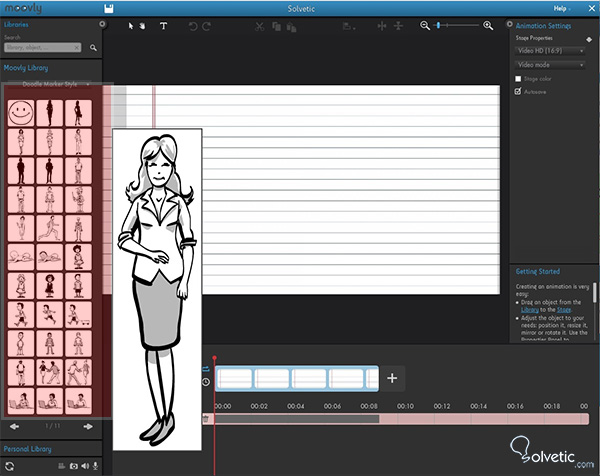Enable the Stage color checkbox
600x476 pixels.
[x=517, y=78]
